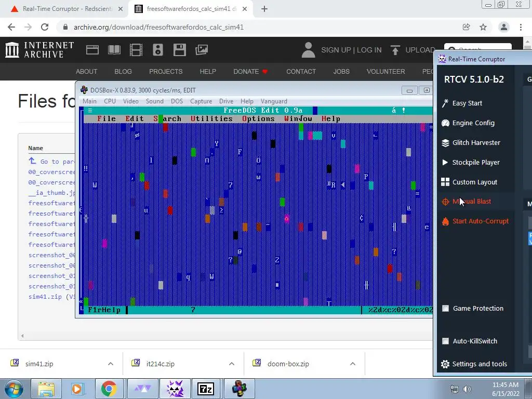The height and width of the screenshot is (399, 532).
Task: Open DOSBox-X Drive menu
Action: [227, 101]
